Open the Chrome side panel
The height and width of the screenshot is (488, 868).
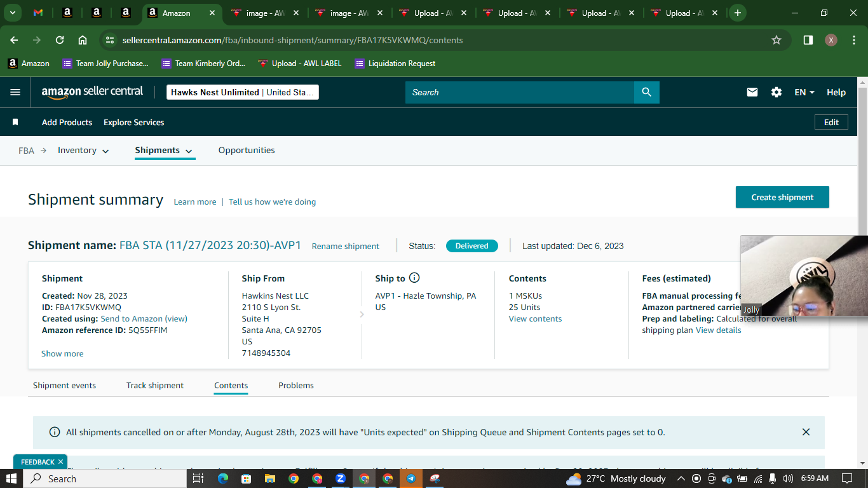(x=808, y=40)
